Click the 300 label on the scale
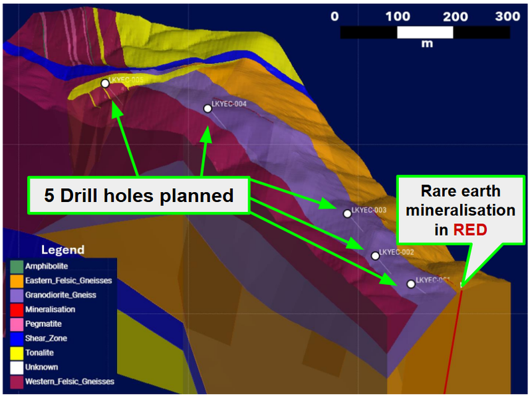 coord(508,17)
